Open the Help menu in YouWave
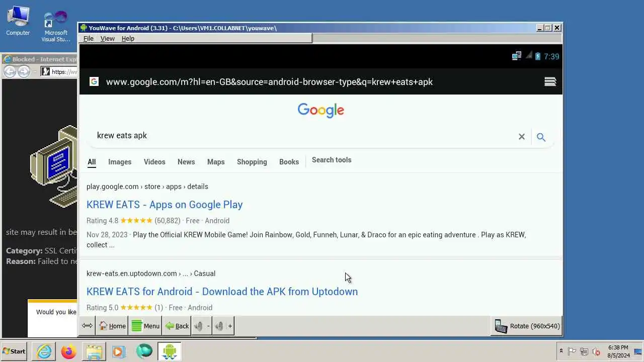Image resolution: width=644 pixels, height=362 pixels. tap(128, 38)
